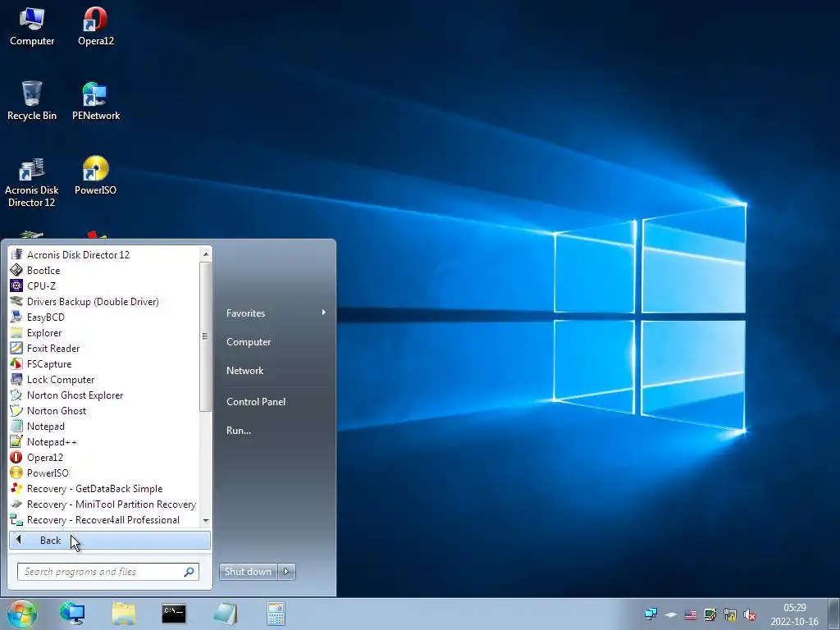Open file Explorer folder taskbar icon
The height and width of the screenshot is (630, 840).
[123, 614]
